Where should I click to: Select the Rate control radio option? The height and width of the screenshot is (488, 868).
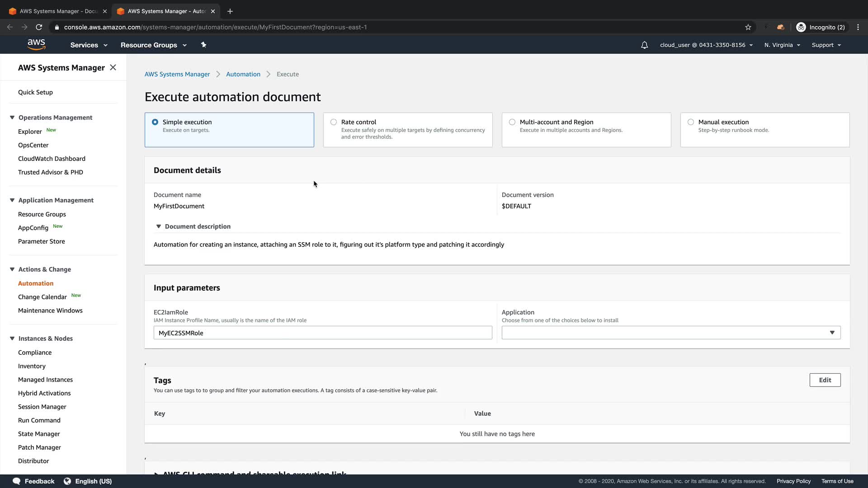click(x=334, y=122)
